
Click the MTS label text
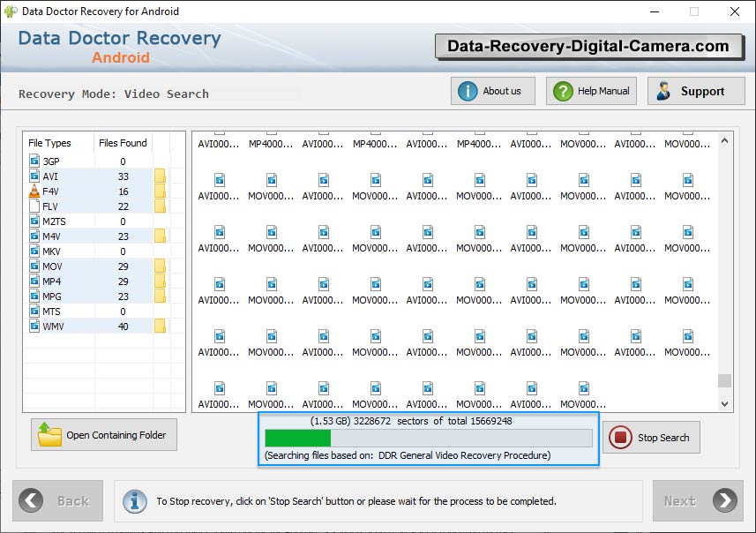click(x=51, y=312)
